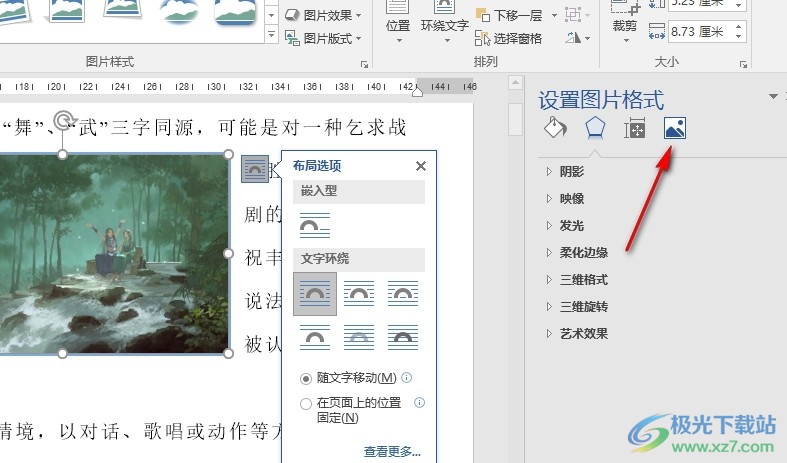Click the right indent marker on the ruler
Image resolution: width=787 pixels, height=463 pixels.
click(417, 91)
